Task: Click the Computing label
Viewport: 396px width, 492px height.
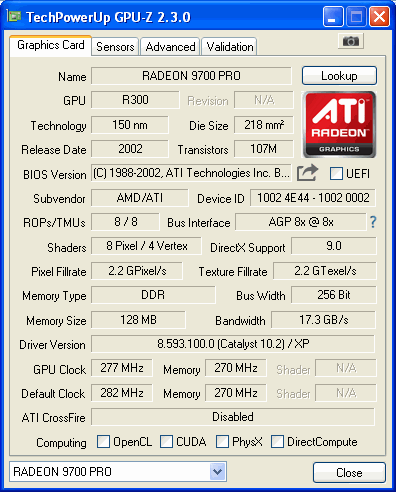Action: (61, 443)
